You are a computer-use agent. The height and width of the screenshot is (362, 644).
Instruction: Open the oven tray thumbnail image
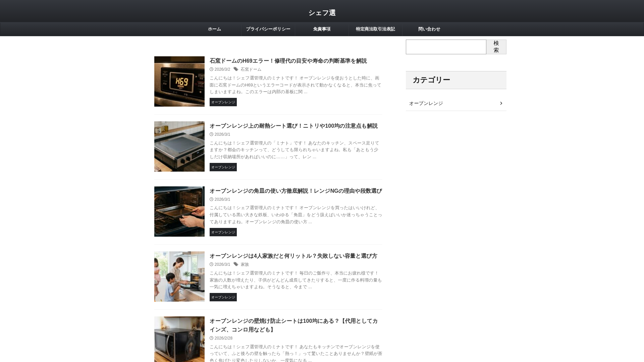(x=179, y=212)
